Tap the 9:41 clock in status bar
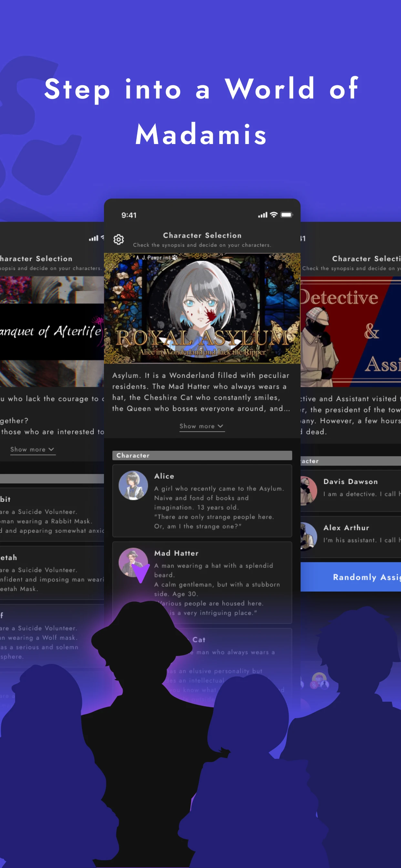This screenshot has height=868, width=401. tap(129, 215)
